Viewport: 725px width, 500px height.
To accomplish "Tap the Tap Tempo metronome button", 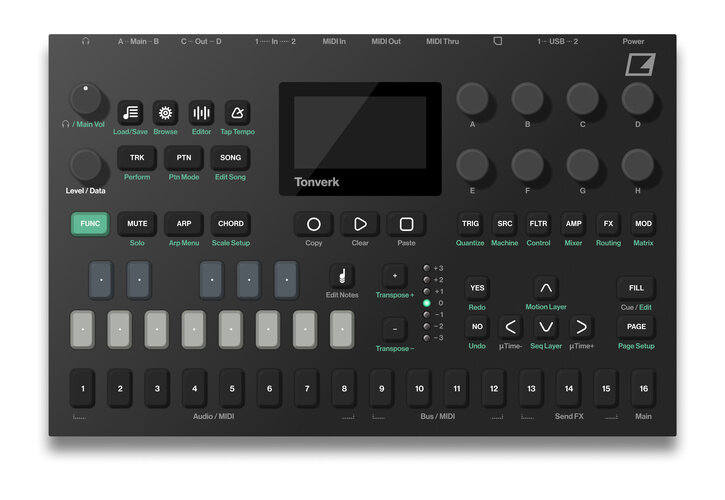I will pos(237,112).
